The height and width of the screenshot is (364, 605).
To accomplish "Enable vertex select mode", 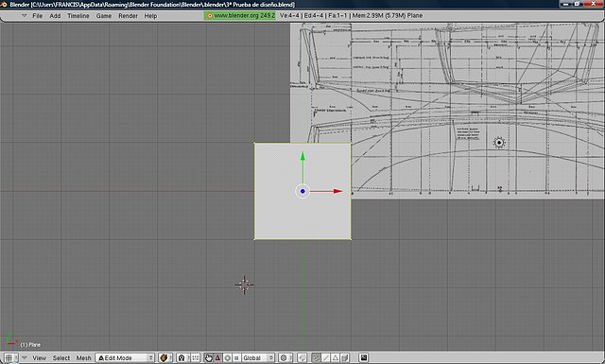I will point(316,357).
